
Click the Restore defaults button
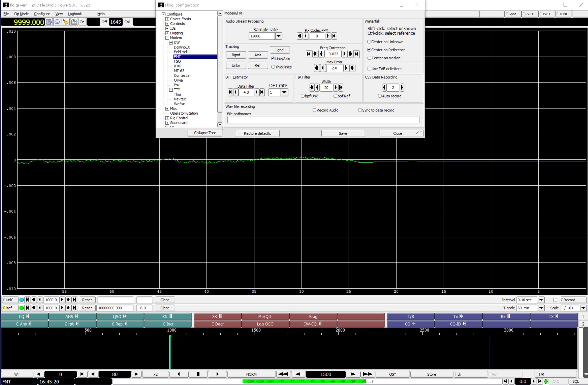257,133
